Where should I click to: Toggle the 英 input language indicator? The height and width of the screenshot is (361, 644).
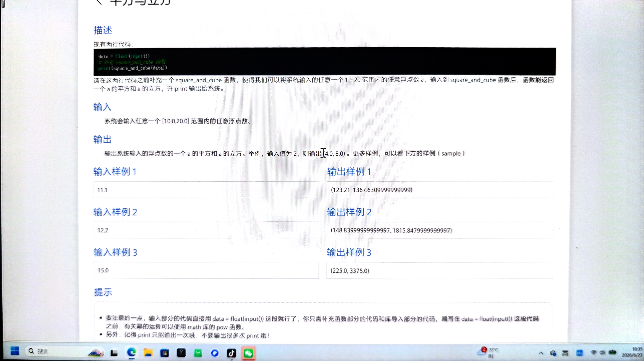tap(565, 353)
